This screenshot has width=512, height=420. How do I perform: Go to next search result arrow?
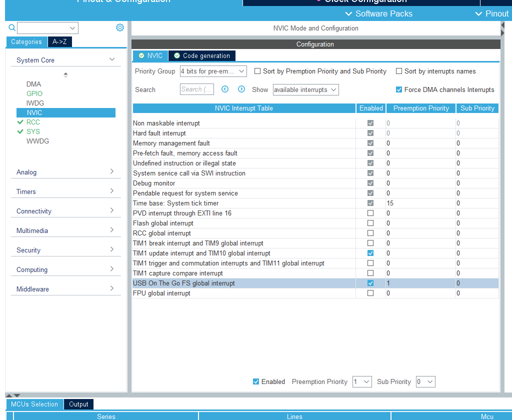pyautogui.click(x=241, y=89)
